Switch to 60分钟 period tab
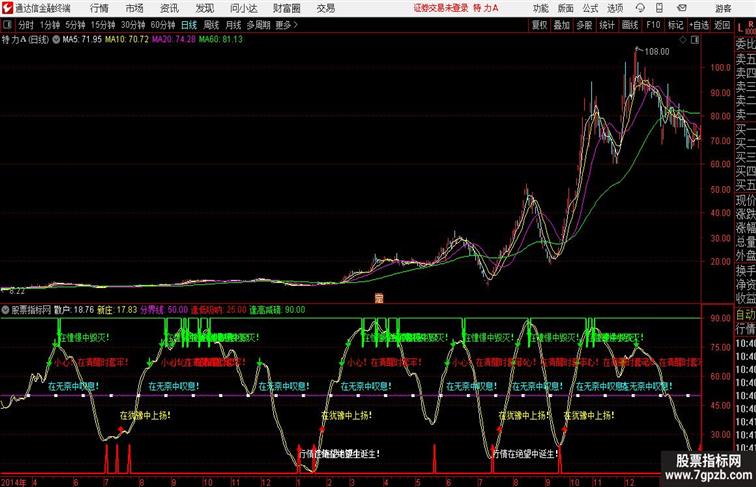 pyautogui.click(x=162, y=25)
